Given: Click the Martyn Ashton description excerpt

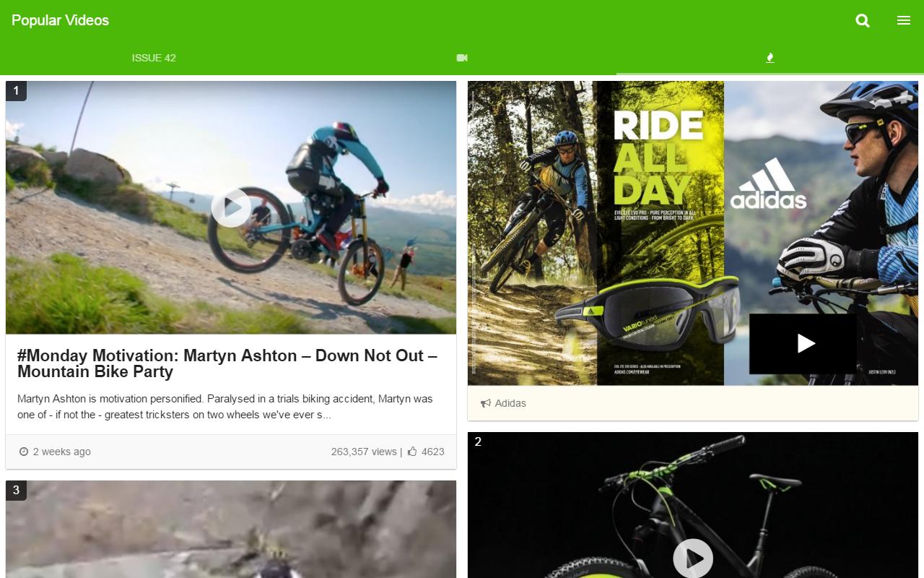Looking at the screenshot, I should click(225, 407).
